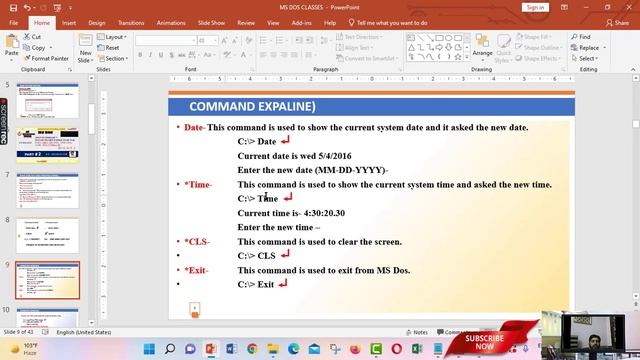
Task: Toggle Underline formatting
Action: (x=161, y=55)
